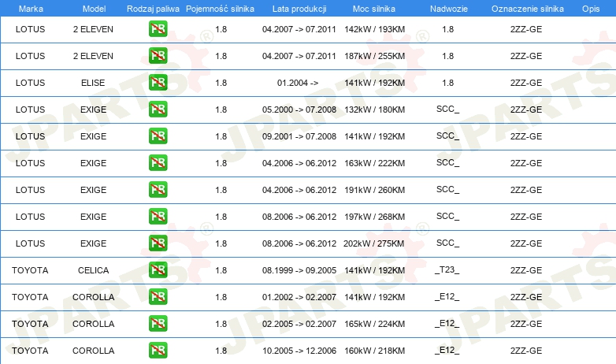Click the fuel icon in the COROLLA 141kW row
Image resolution: width=616 pixels, height=364 pixels.
[158, 296]
